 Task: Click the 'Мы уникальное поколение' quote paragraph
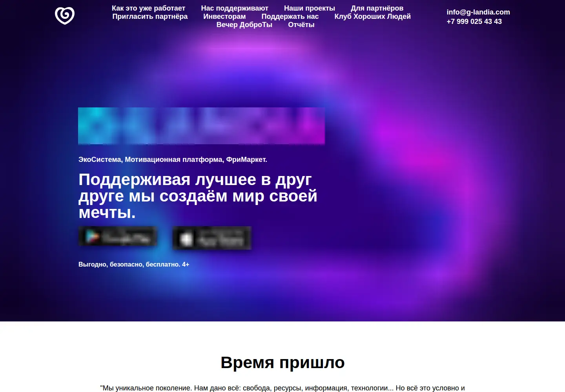pos(282,388)
